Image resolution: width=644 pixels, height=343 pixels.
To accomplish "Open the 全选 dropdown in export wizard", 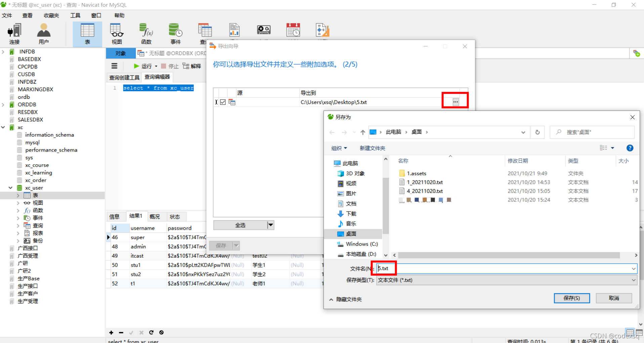I will pos(270,225).
